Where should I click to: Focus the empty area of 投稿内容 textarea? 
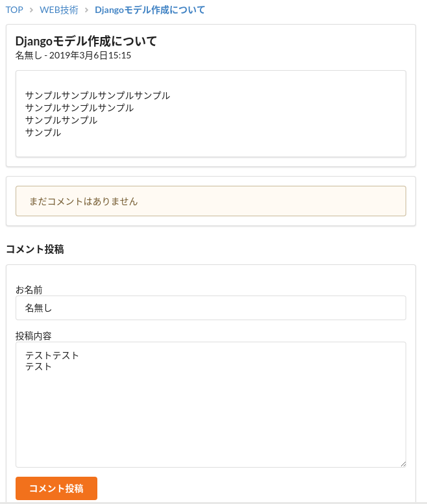[x=210, y=422]
